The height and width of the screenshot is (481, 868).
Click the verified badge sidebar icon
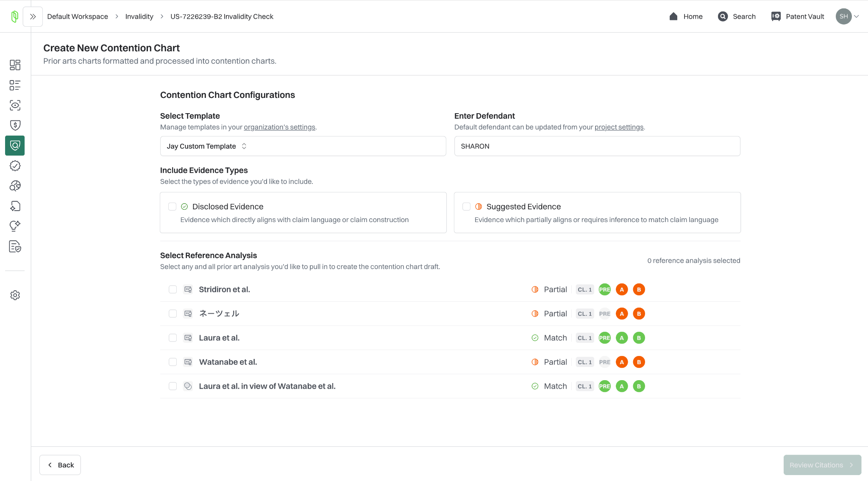coord(15,166)
